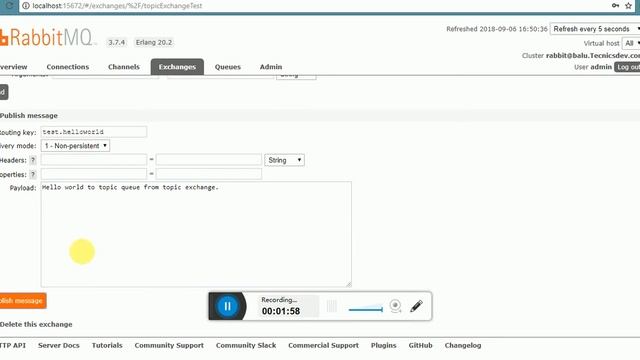
Task: Expand Delete this exchange section
Action: (36, 324)
